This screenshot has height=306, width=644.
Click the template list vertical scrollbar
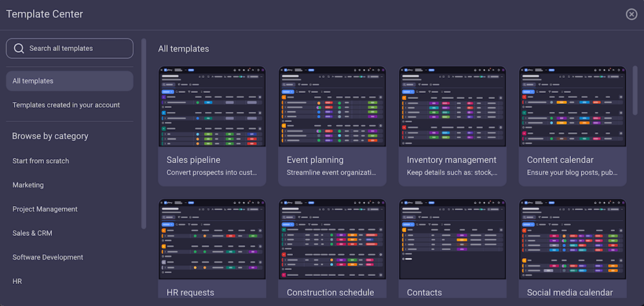click(x=635, y=88)
